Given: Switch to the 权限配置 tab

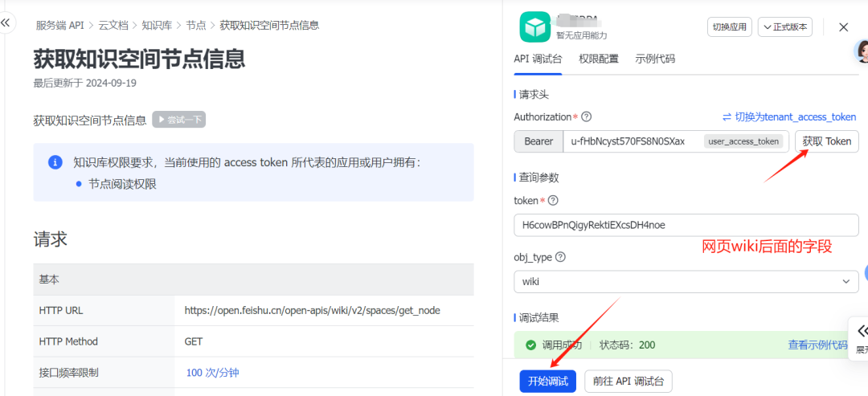Looking at the screenshot, I should click(x=599, y=59).
